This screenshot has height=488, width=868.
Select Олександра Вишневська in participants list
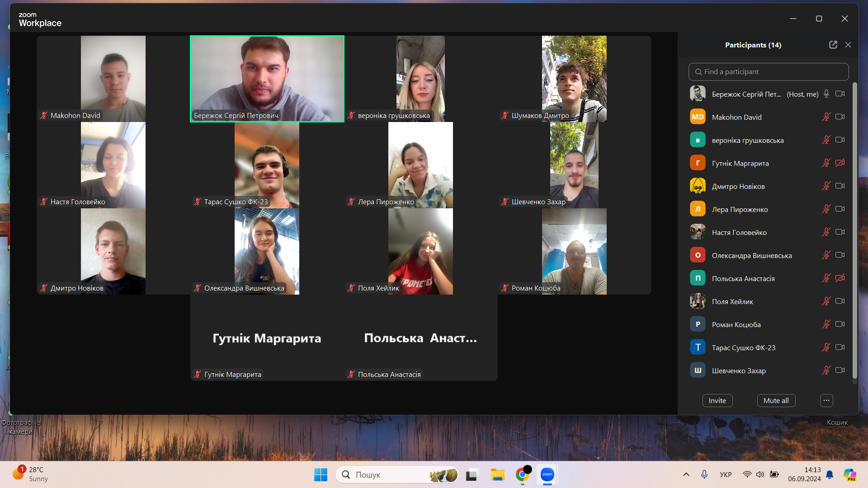pyautogui.click(x=751, y=255)
